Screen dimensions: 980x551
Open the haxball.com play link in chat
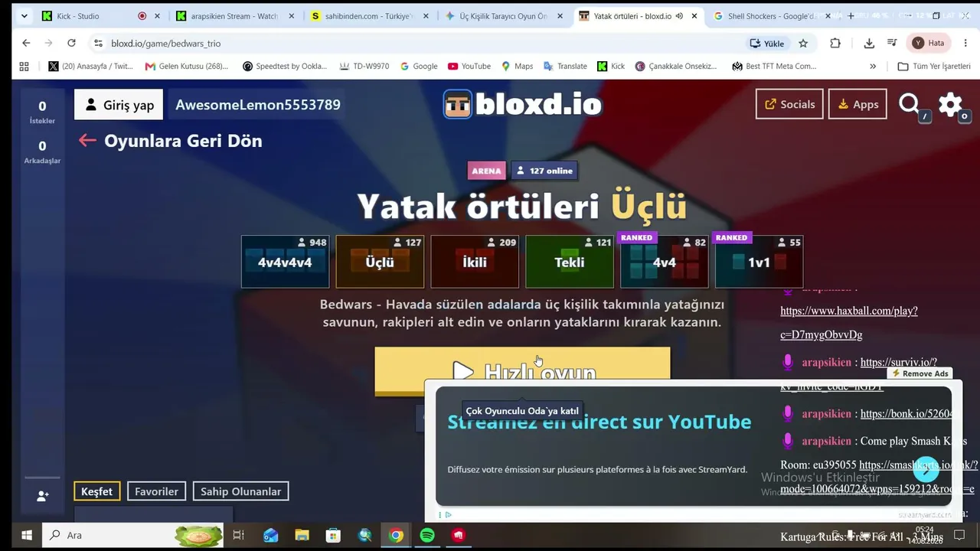[848, 322]
